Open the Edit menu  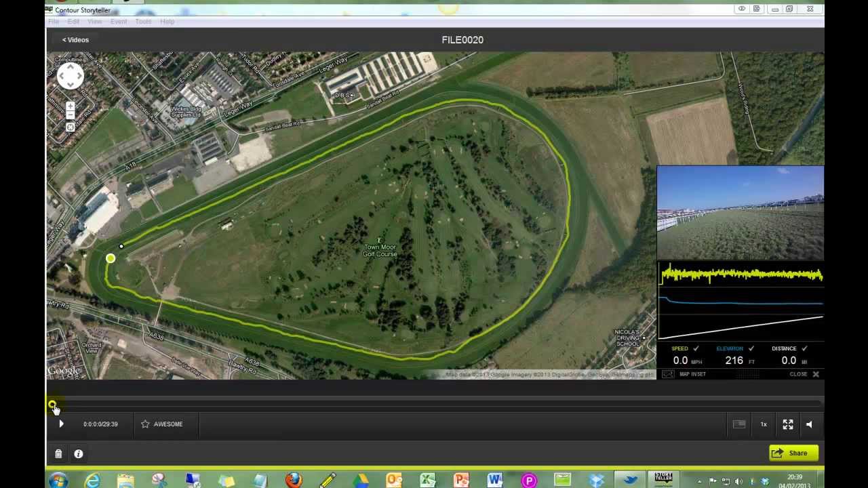pyautogui.click(x=73, y=22)
